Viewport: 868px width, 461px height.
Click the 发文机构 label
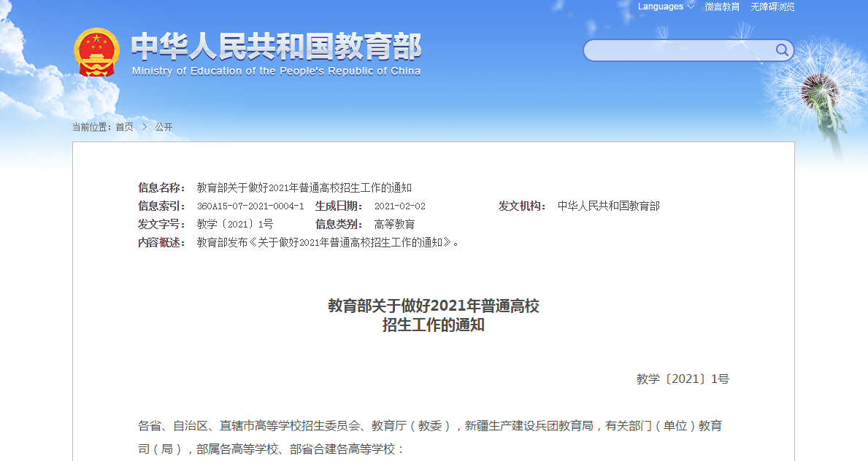[522, 206]
